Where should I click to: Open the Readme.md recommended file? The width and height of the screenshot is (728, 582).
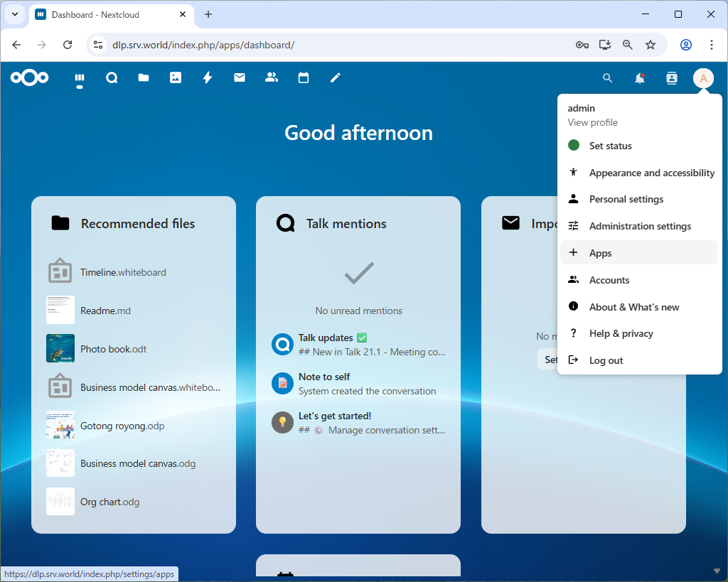[105, 311]
